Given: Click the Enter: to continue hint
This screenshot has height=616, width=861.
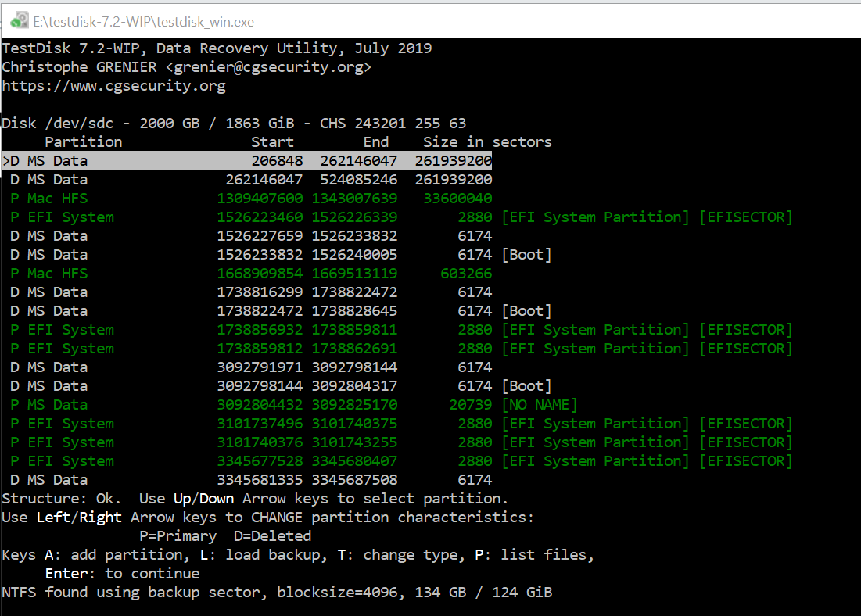Looking at the screenshot, I should [x=123, y=573].
